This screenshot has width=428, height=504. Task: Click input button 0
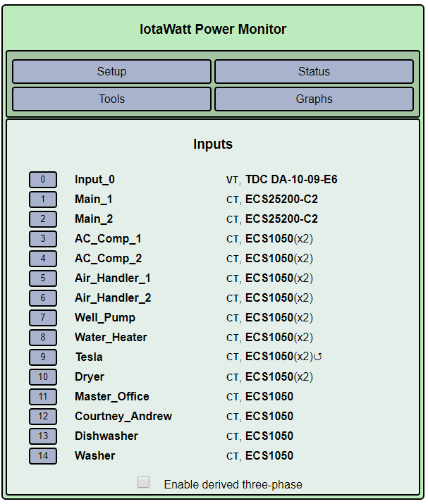43,179
